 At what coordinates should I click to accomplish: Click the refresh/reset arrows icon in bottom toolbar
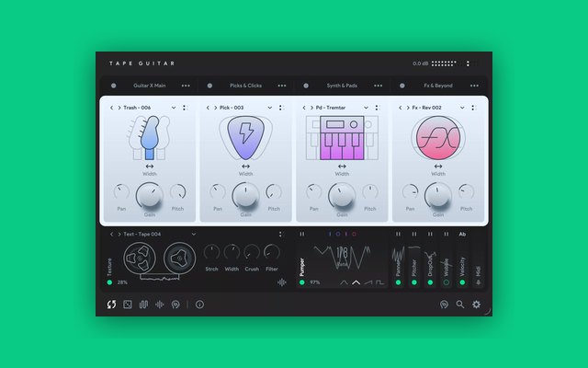(x=111, y=305)
